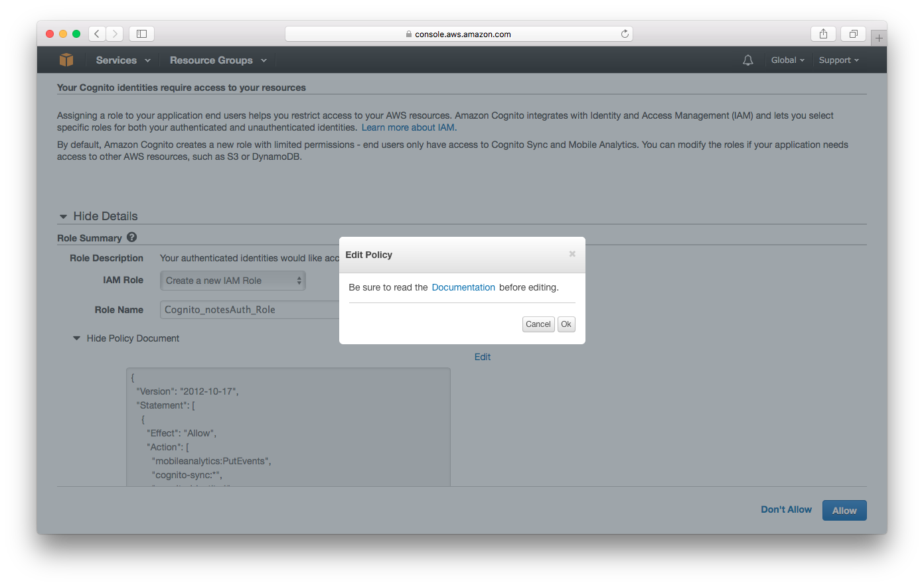Go back with Safari's back arrow
Image resolution: width=924 pixels, height=587 pixels.
pos(97,34)
